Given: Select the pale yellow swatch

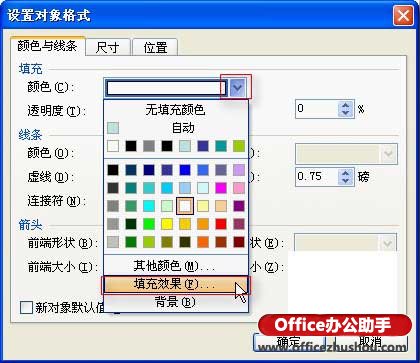Looking at the screenshot, I should 203,206.
